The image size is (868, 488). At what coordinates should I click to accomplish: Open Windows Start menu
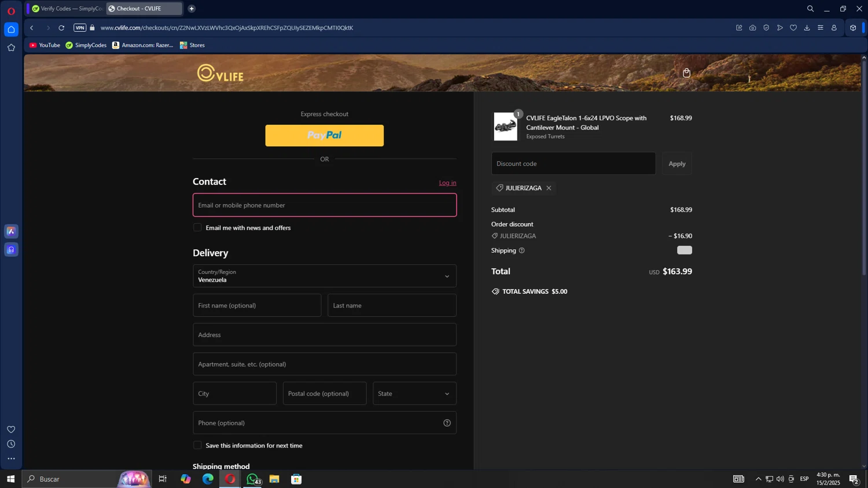[10, 479]
